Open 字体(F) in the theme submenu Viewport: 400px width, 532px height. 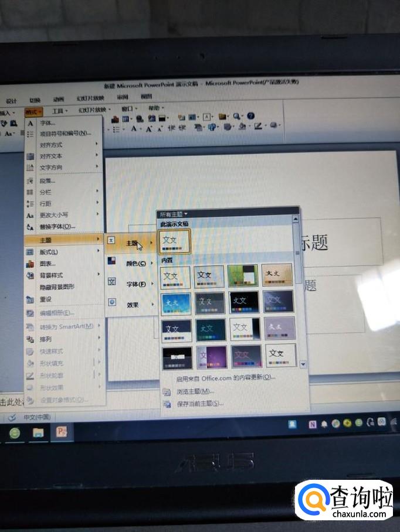(130, 284)
